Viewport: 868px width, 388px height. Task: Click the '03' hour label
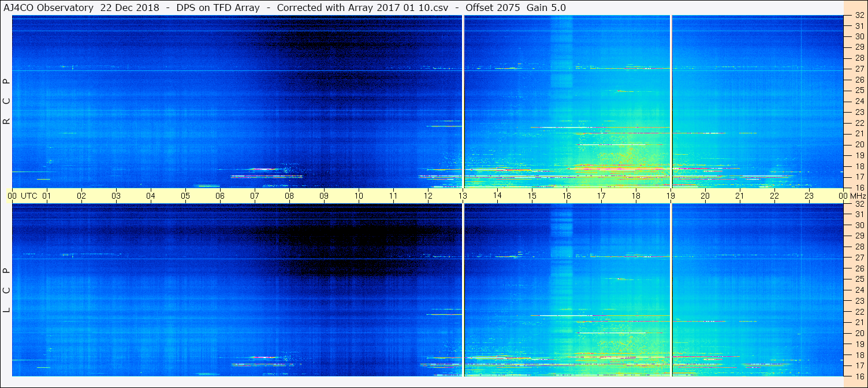point(116,196)
